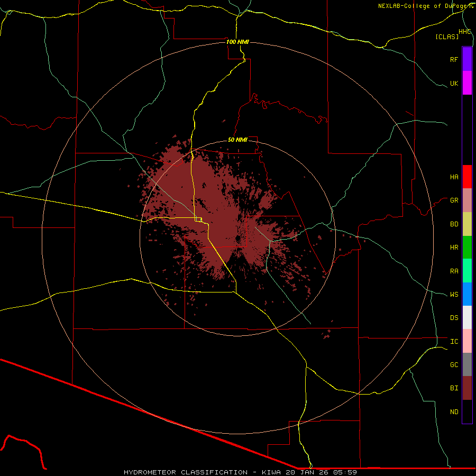Image resolution: width=476 pixels, height=476 pixels.
Task: Click the ND legend label
Action: [x=454, y=412]
